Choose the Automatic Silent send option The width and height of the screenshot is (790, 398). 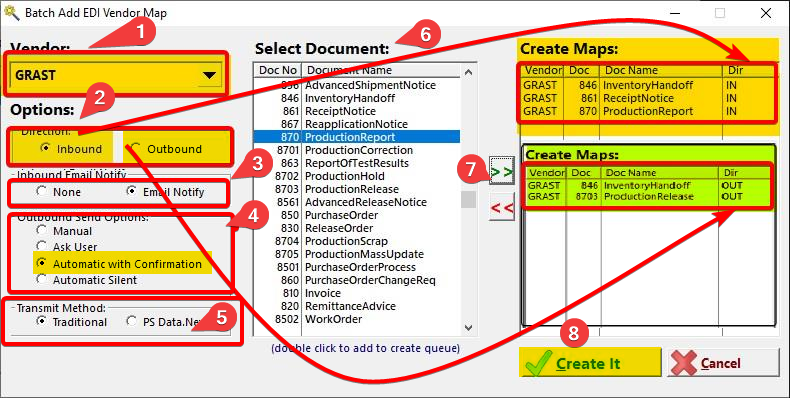point(42,280)
